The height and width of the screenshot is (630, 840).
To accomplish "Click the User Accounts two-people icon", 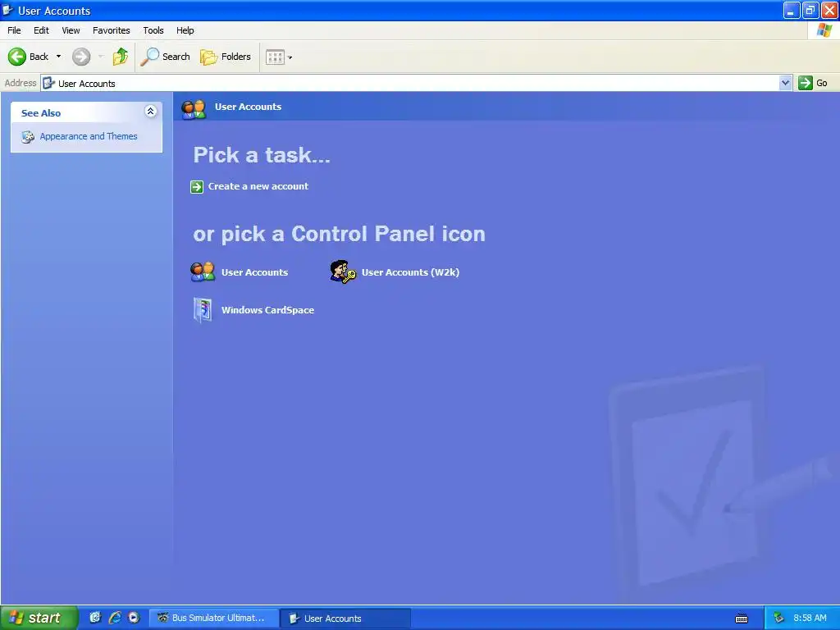I will tap(203, 272).
